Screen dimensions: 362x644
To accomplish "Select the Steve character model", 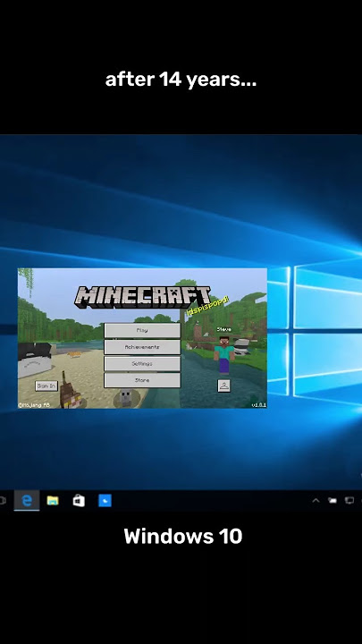I will [224, 355].
